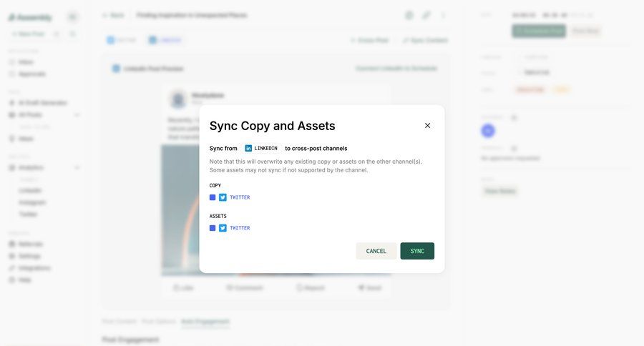The image size is (644, 346).
Task: Click the TWITTER label under Copy
Action: 240,197
